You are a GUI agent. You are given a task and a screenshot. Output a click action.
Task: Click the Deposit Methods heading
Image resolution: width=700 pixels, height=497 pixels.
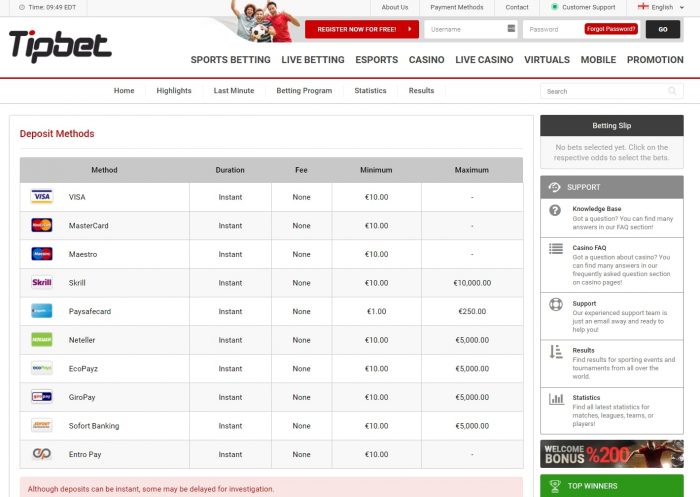tap(57, 134)
